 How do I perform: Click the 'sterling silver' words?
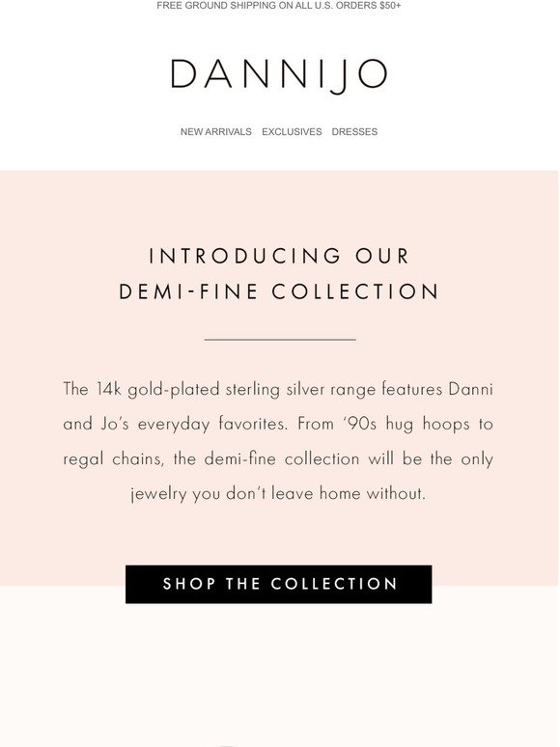click(253, 390)
